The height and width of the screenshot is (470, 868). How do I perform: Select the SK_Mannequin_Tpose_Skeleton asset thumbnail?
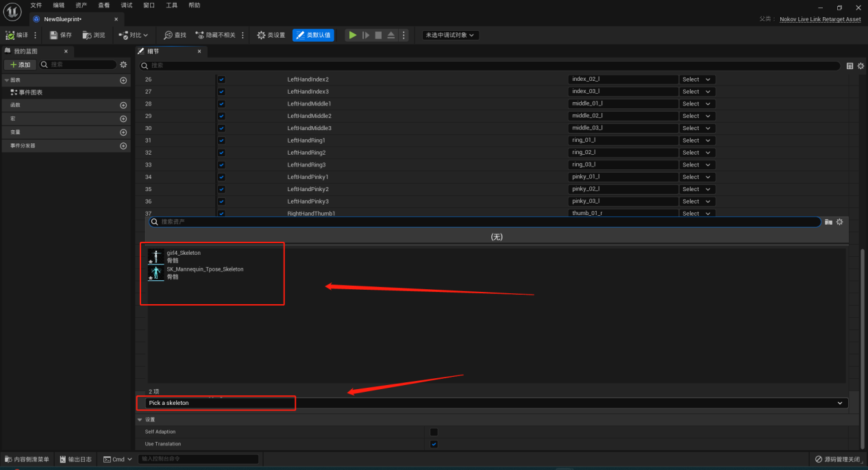[x=156, y=273]
